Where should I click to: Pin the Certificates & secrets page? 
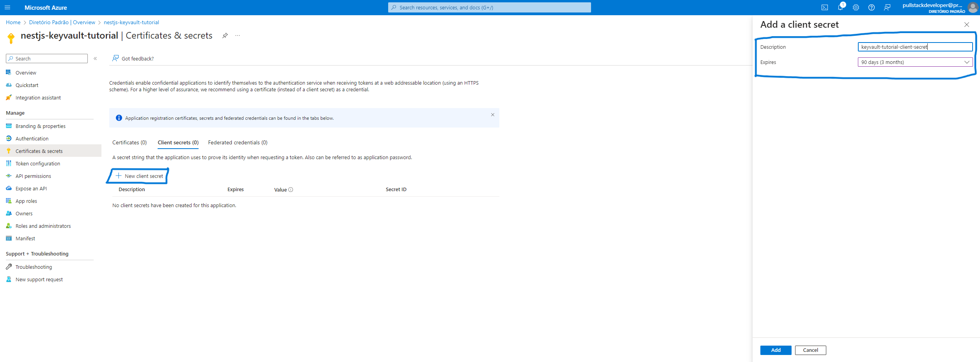(225, 35)
